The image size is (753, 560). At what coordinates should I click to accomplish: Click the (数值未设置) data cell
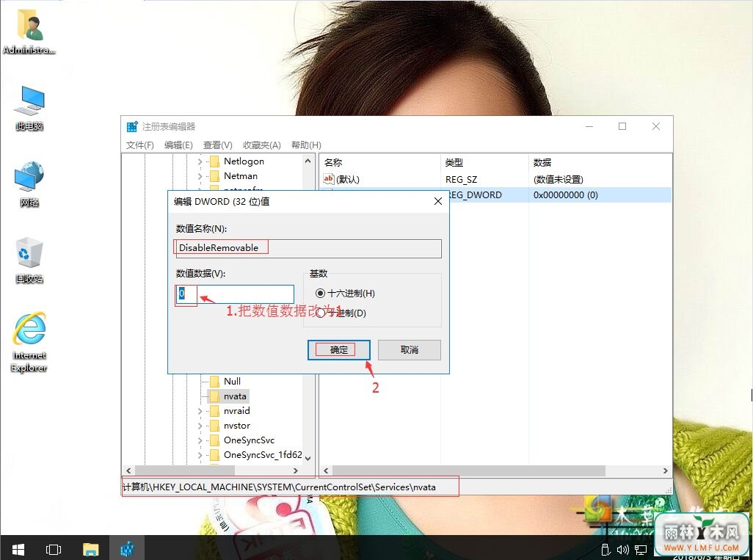[558, 179]
